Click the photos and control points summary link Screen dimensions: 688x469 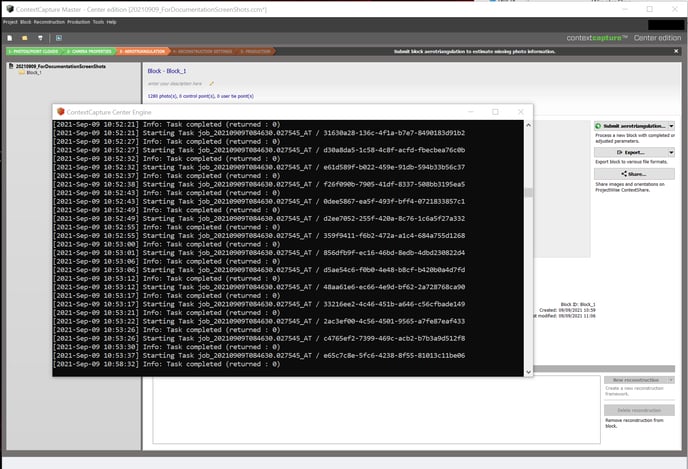point(201,96)
